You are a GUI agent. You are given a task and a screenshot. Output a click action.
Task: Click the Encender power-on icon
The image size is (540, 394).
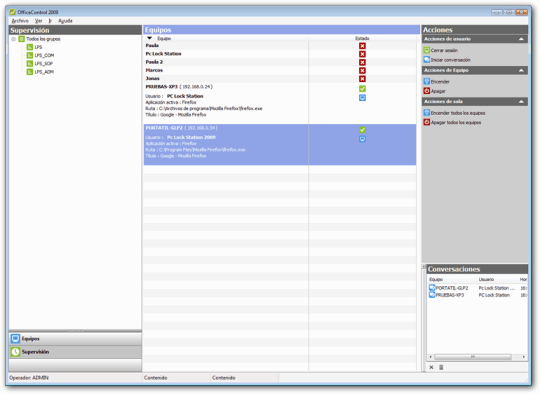click(x=427, y=82)
